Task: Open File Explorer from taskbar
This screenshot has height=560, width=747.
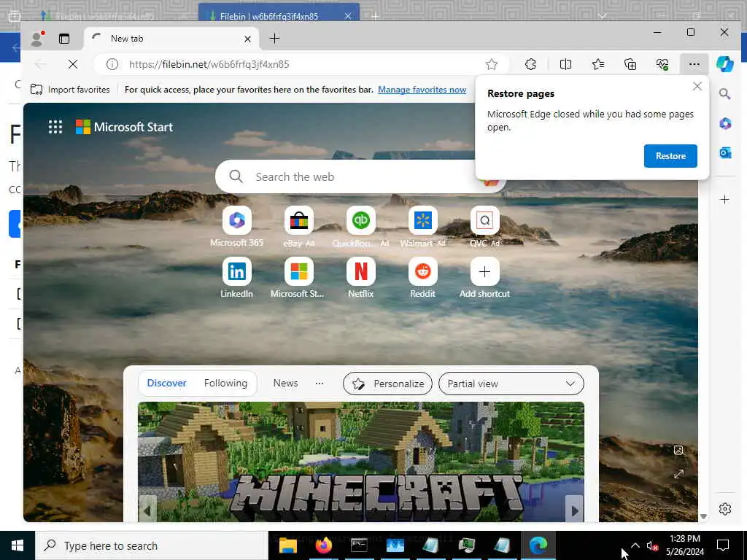Action: tap(287, 545)
